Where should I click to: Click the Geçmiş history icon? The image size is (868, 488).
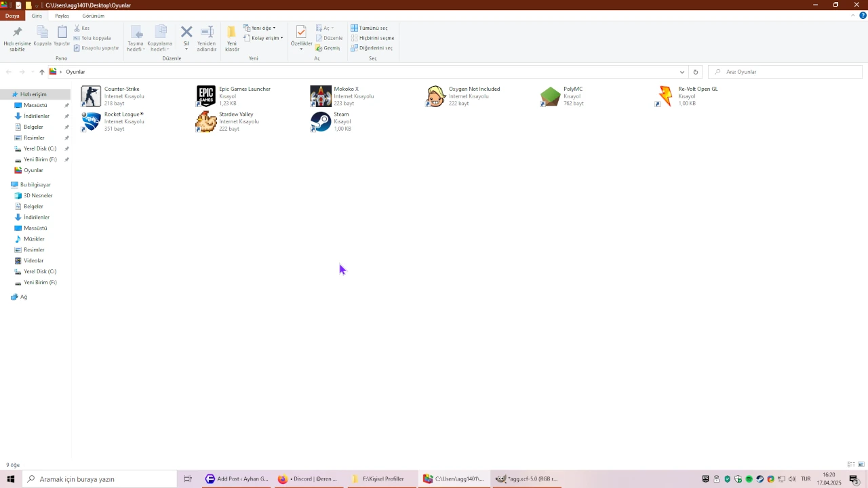click(x=319, y=48)
